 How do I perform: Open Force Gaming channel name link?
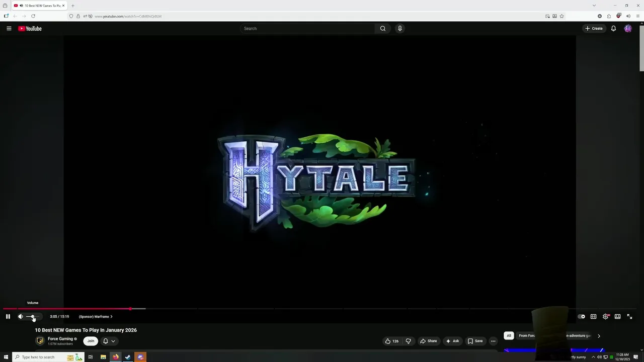point(60,339)
